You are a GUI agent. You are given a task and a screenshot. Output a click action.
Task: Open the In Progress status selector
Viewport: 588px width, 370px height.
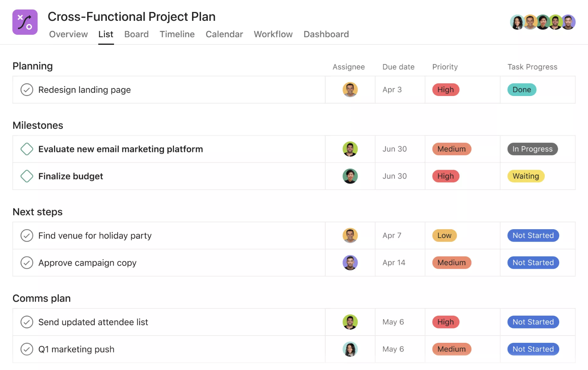coord(532,149)
